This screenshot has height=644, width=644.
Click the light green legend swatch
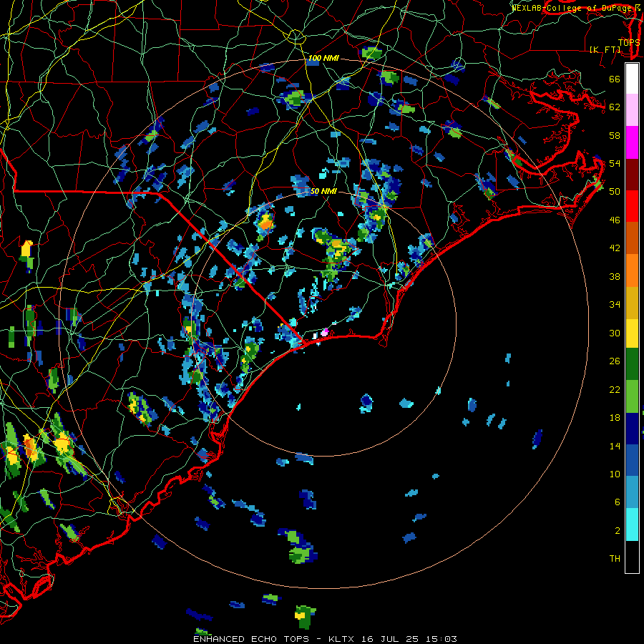click(x=632, y=396)
